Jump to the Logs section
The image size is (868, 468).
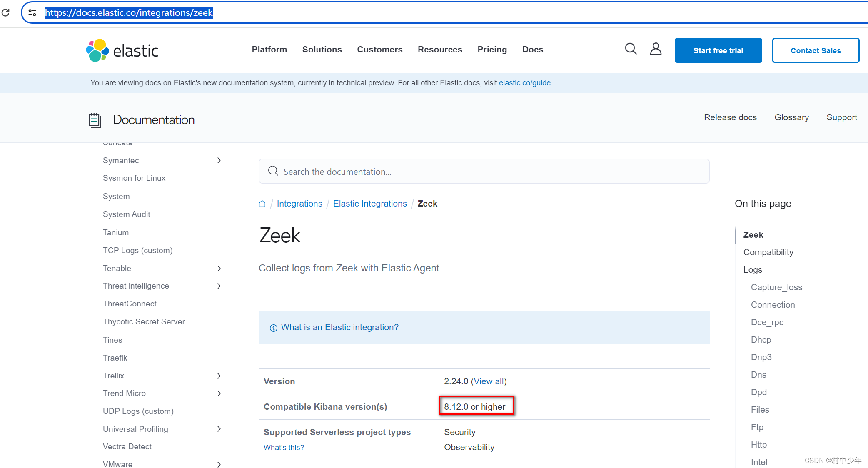click(753, 270)
